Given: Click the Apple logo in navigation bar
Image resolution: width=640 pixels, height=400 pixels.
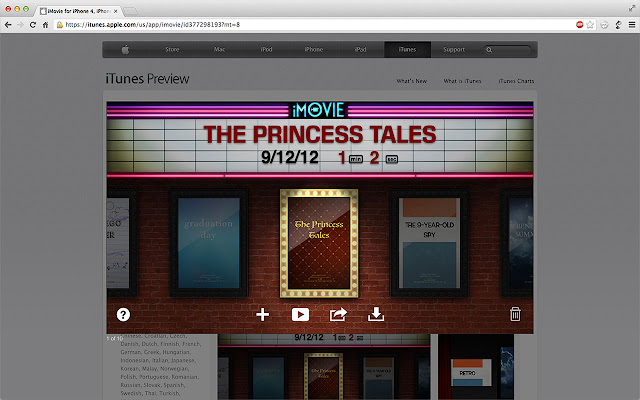Looking at the screenshot, I should click(125, 49).
